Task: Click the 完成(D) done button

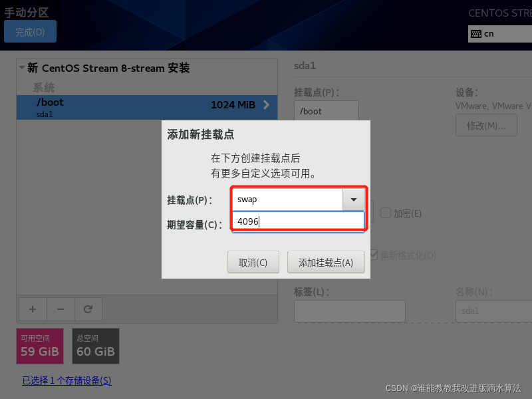Action: point(30,31)
